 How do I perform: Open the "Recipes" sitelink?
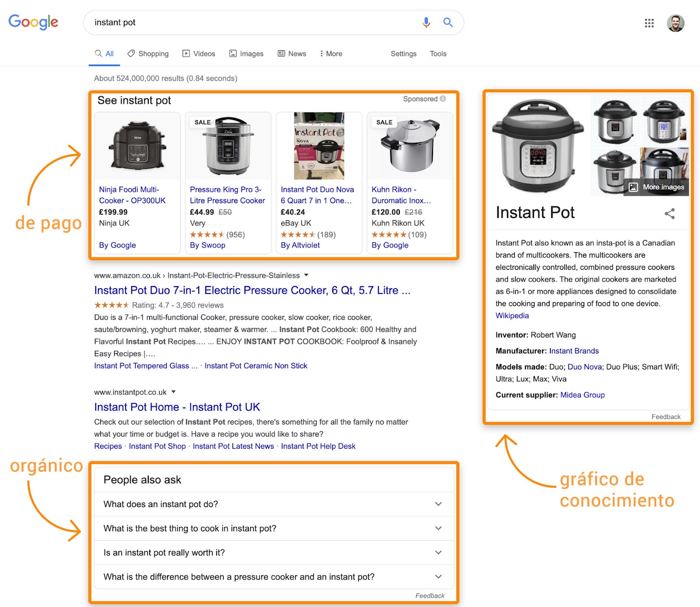click(108, 446)
